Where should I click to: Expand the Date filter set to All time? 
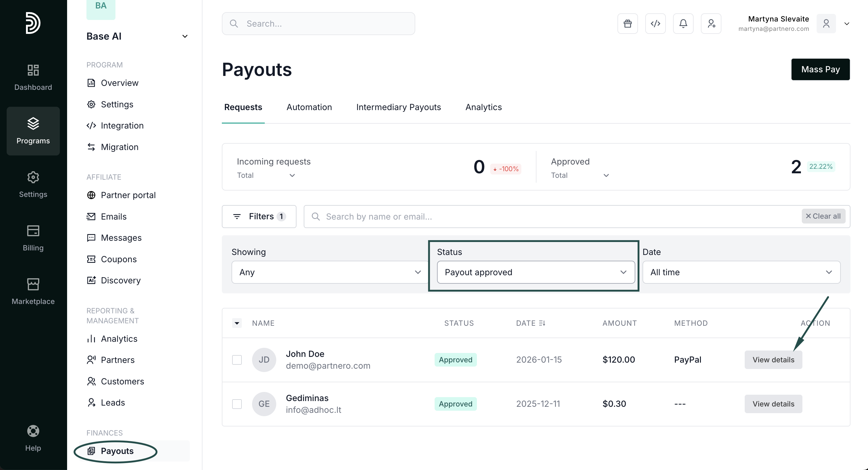pos(741,272)
